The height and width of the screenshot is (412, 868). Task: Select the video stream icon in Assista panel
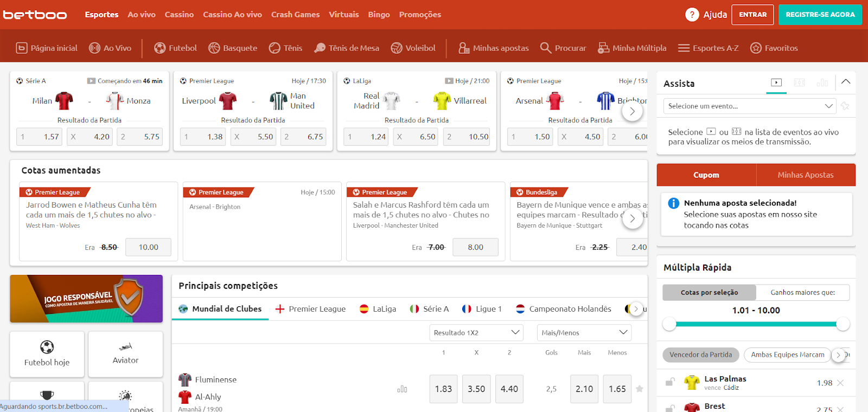[776, 82]
